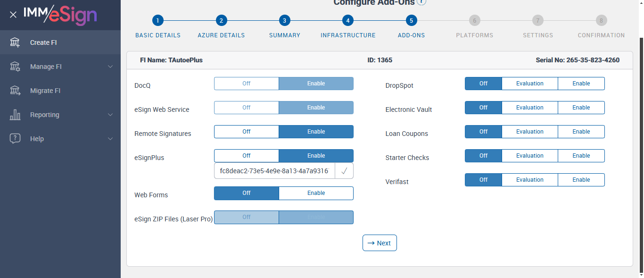Click the Confirmation step label
The image size is (644, 278).
[x=601, y=35]
